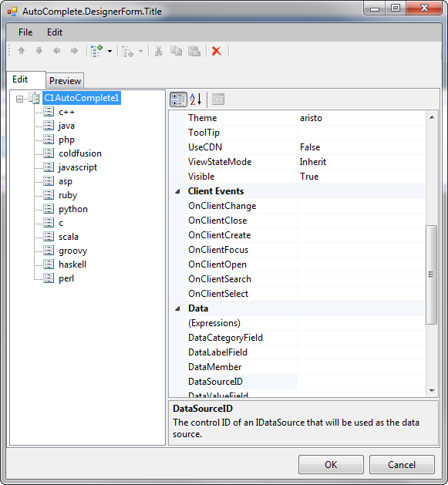Click the Move Up arrow icon
This screenshot has height=485, width=448.
tap(22, 51)
